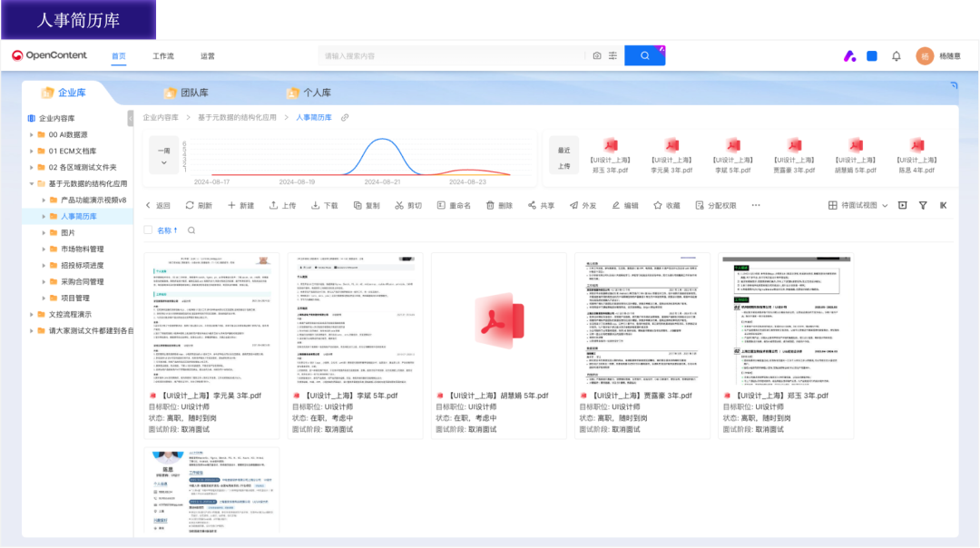980x548 pixels.
Task: Click the 编辑 edit toolbar button
Action: (x=625, y=205)
